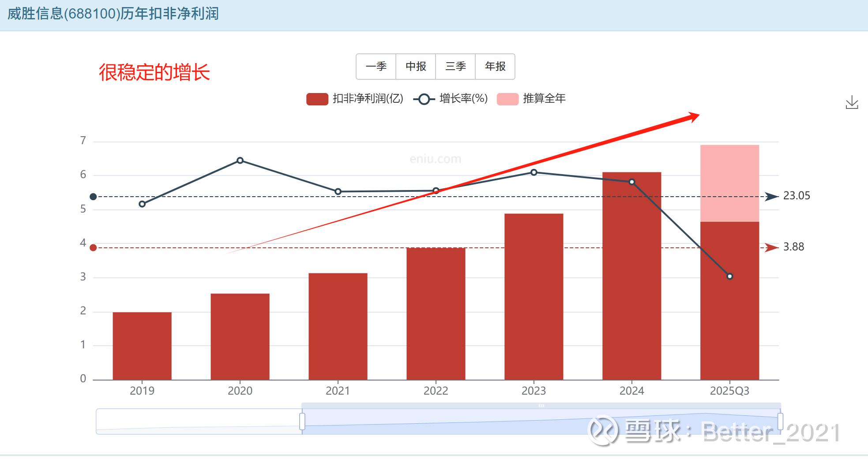Click the title 威胜信息(688100)历年扣非净利润
The height and width of the screenshot is (459, 868).
point(113,14)
